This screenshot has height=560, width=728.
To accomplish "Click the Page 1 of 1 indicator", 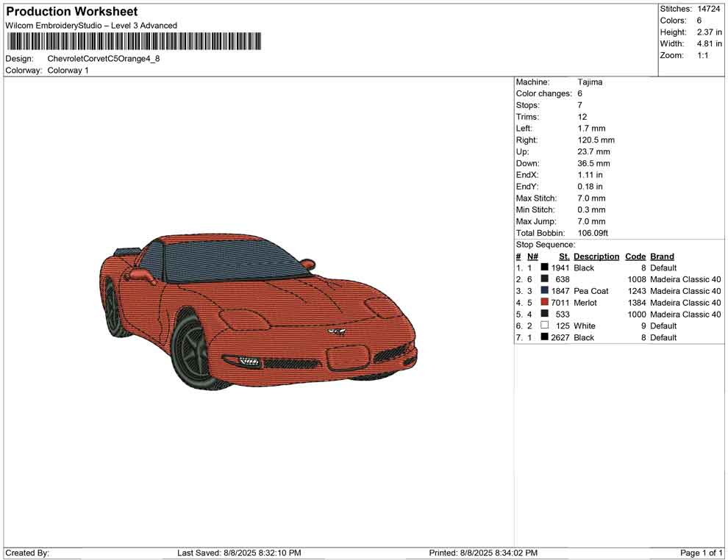I will 702,553.
